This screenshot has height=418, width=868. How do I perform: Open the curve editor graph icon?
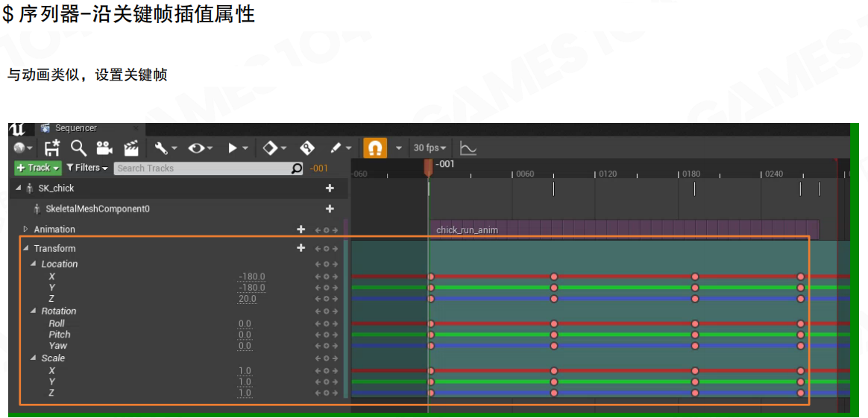[468, 148]
